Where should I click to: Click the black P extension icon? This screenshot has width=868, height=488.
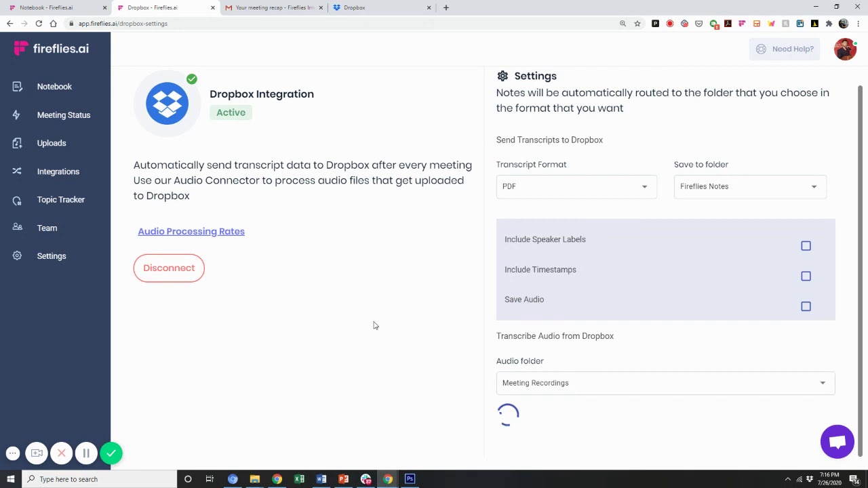coord(655,24)
